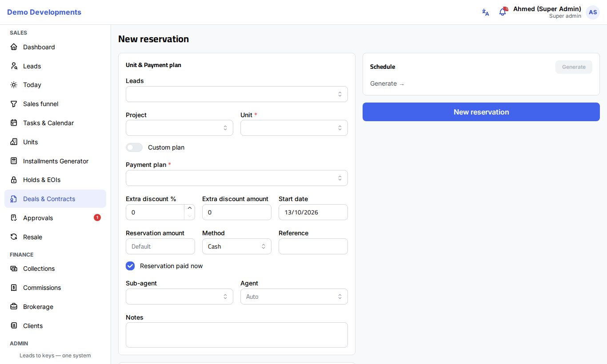Click the Today sun icon
This screenshot has width=607, height=364.
click(14, 85)
